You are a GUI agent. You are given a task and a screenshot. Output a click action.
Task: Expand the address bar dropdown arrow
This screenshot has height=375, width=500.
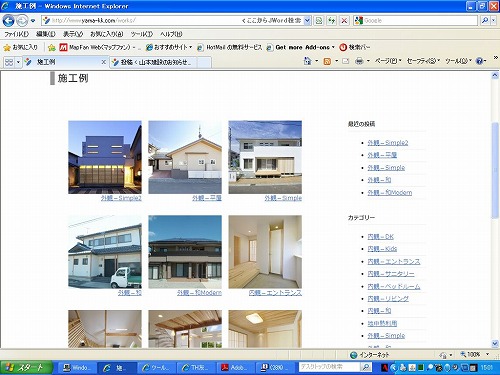[x=307, y=21]
